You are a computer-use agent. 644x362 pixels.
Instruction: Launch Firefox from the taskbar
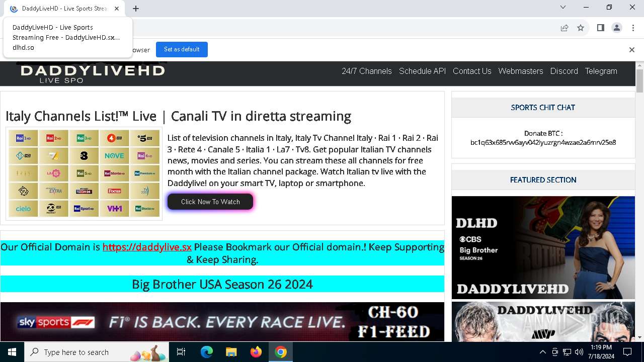tap(256, 352)
